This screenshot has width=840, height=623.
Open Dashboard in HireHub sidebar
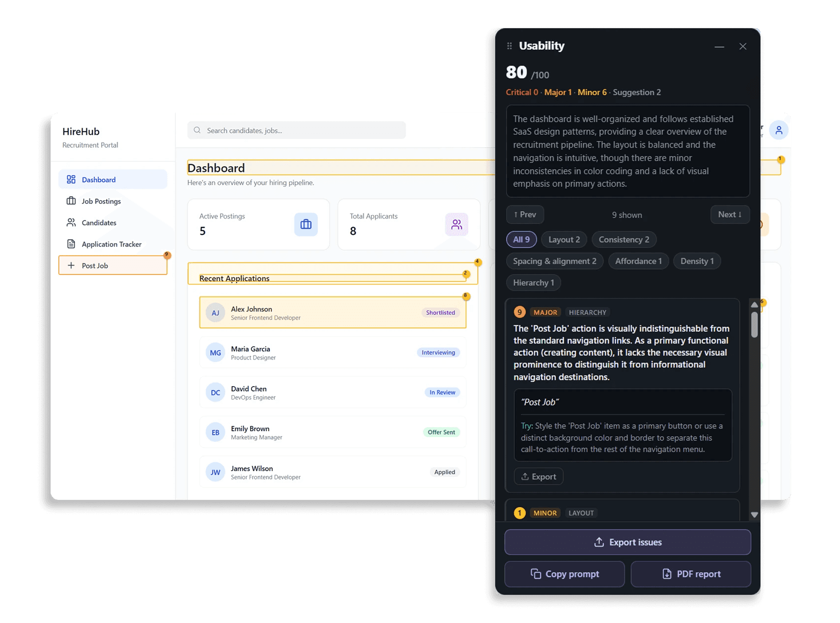(x=113, y=179)
